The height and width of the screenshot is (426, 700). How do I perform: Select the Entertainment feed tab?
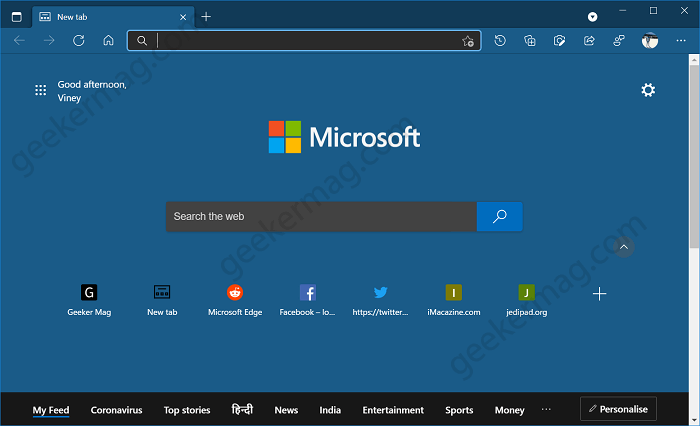[393, 410]
